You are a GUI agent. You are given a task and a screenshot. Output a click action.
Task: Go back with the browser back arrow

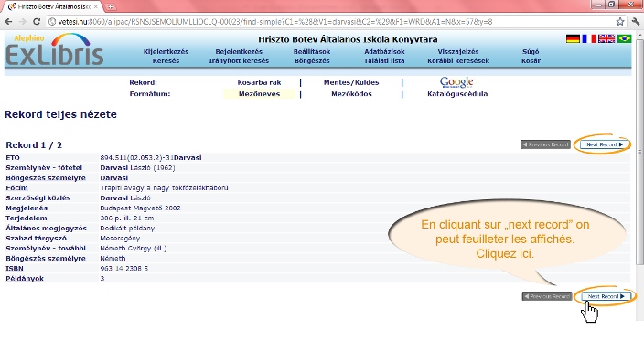click(8, 21)
